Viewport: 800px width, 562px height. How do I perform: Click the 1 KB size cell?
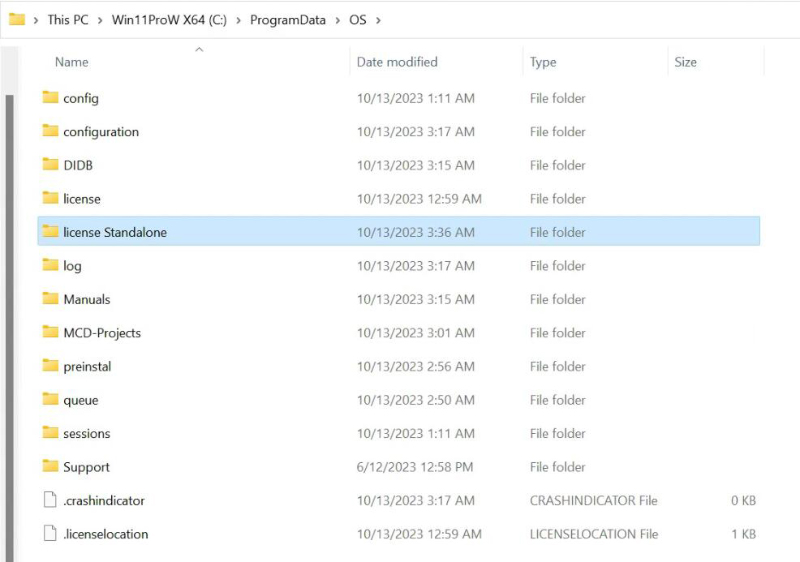click(743, 534)
